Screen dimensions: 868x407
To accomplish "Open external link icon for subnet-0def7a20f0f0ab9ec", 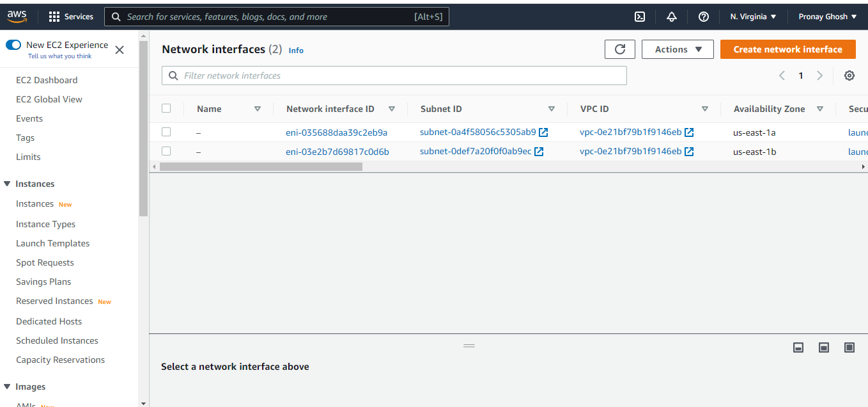I will click(539, 152).
